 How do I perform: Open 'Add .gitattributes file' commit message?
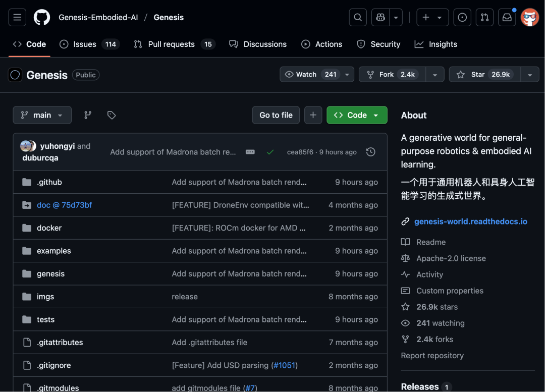[x=209, y=343]
